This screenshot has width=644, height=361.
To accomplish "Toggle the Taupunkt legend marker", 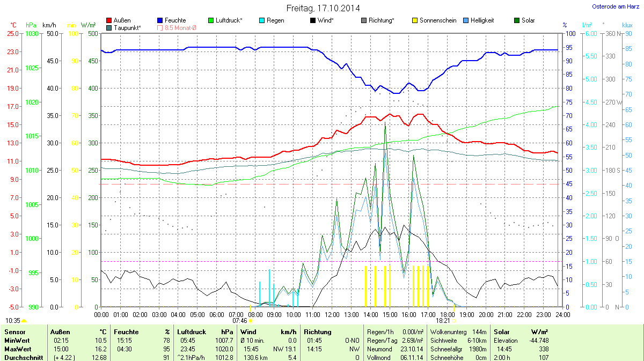I will click(x=109, y=27).
